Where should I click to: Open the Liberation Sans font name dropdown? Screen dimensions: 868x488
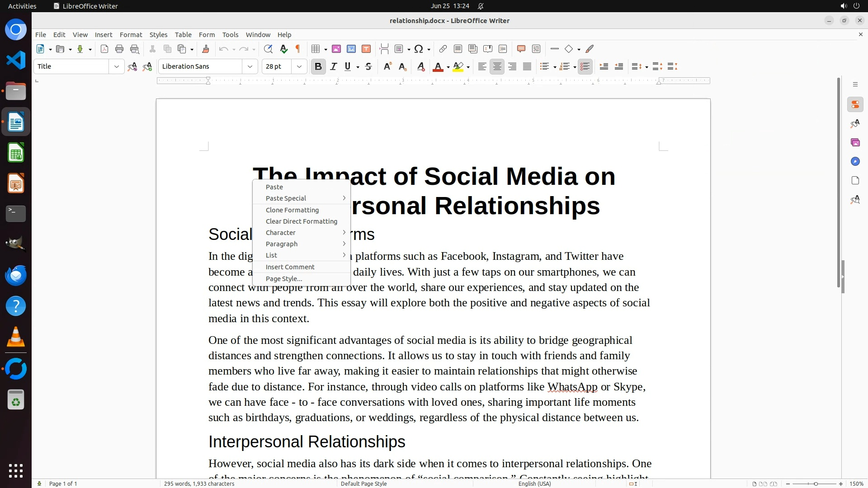250,67
